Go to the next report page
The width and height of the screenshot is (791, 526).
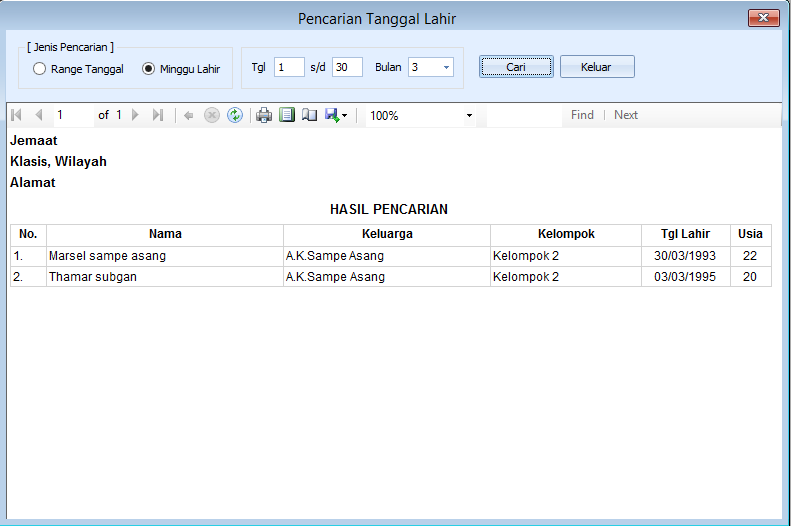coord(136,115)
